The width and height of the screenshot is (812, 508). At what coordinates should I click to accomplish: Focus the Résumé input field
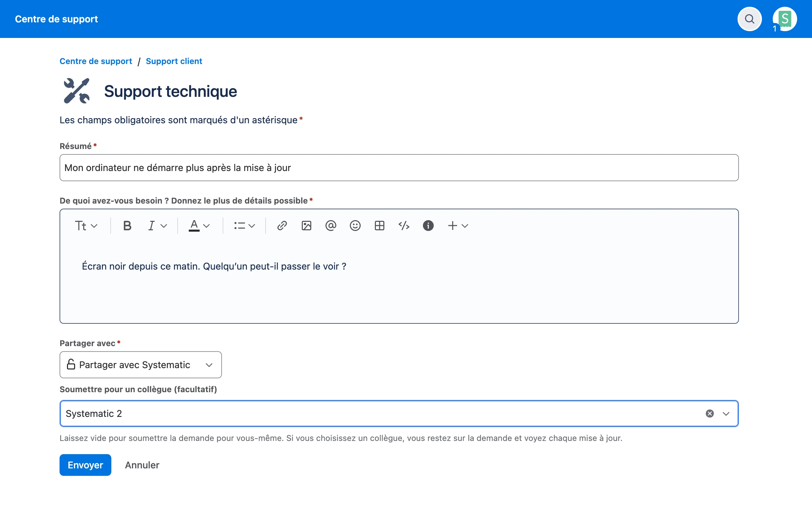click(x=399, y=168)
